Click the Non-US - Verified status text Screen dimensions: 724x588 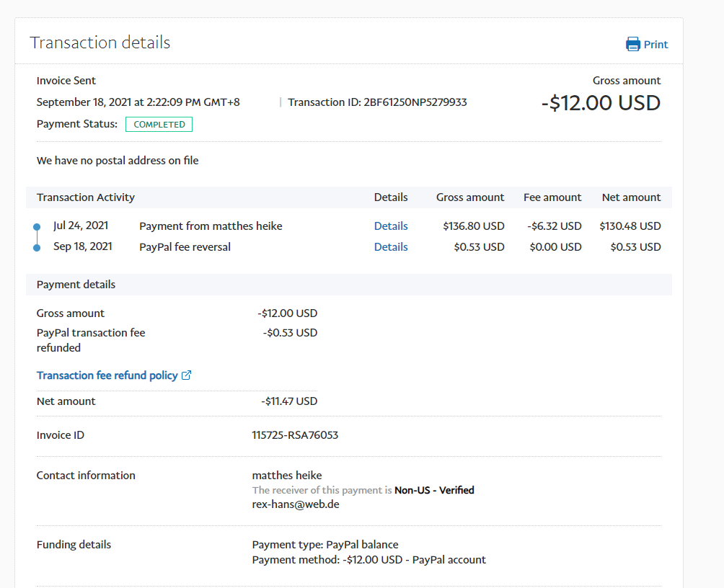434,490
